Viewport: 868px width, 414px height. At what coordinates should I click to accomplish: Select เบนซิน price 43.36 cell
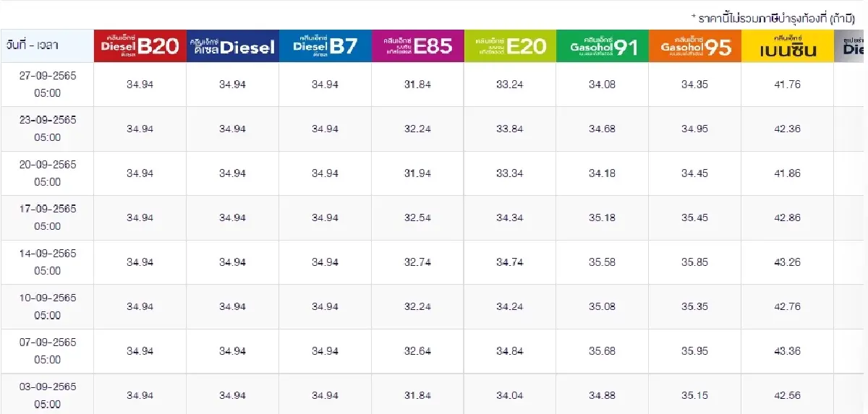point(788,351)
